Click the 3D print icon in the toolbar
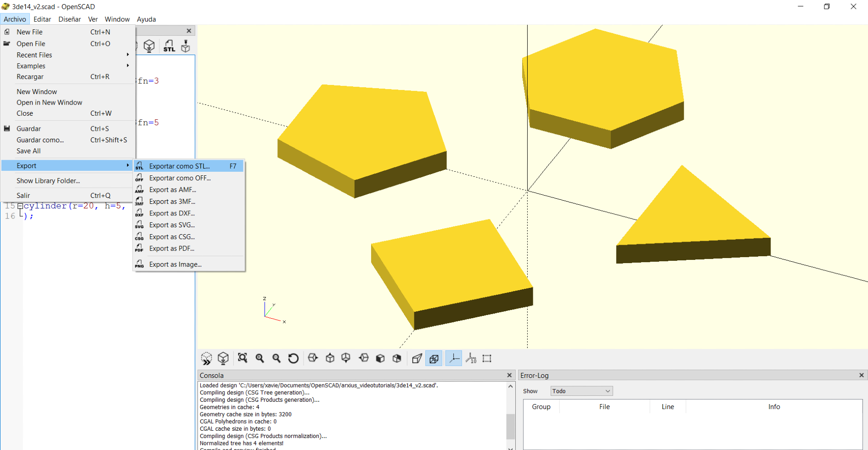This screenshot has width=868, height=450. click(x=186, y=45)
